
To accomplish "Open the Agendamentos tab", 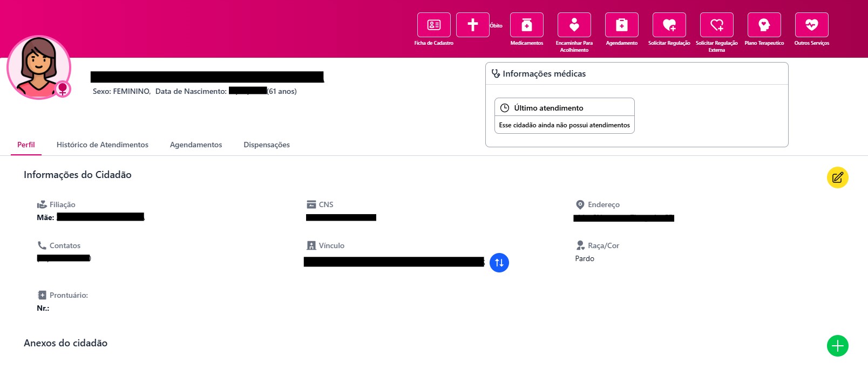I will tap(196, 145).
